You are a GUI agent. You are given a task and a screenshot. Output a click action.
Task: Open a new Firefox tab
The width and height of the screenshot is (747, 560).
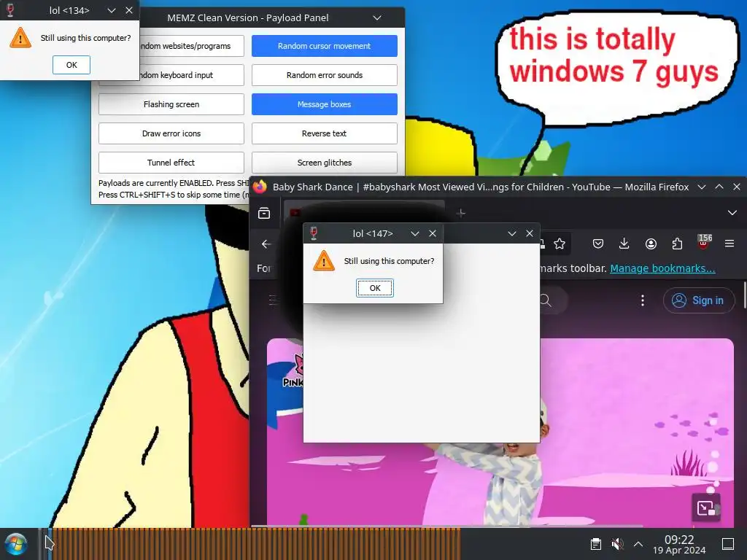click(461, 213)
